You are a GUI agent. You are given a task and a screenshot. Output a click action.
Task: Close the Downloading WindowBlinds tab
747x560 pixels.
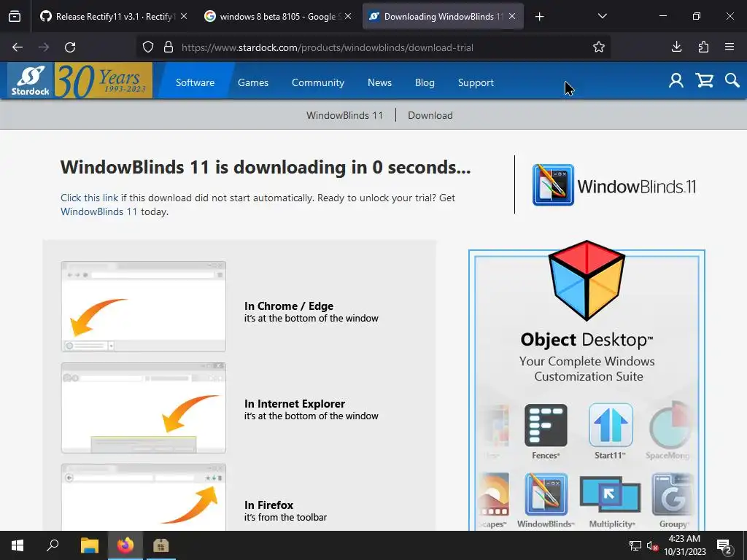point(512,16)
